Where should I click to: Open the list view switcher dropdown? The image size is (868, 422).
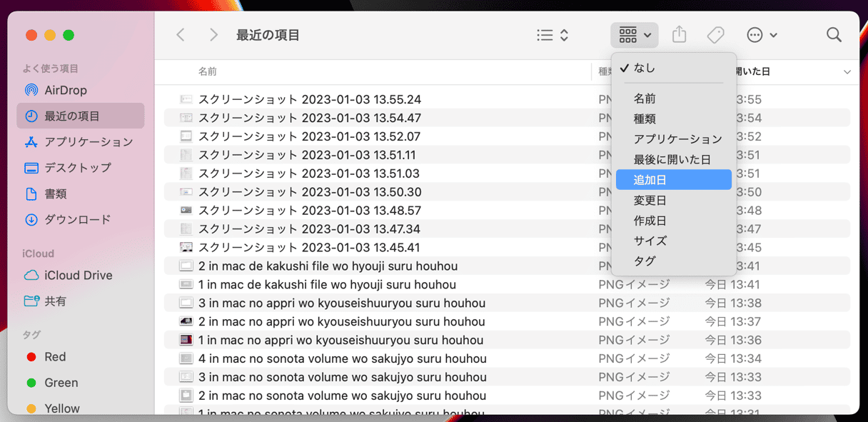pos(552,35)
